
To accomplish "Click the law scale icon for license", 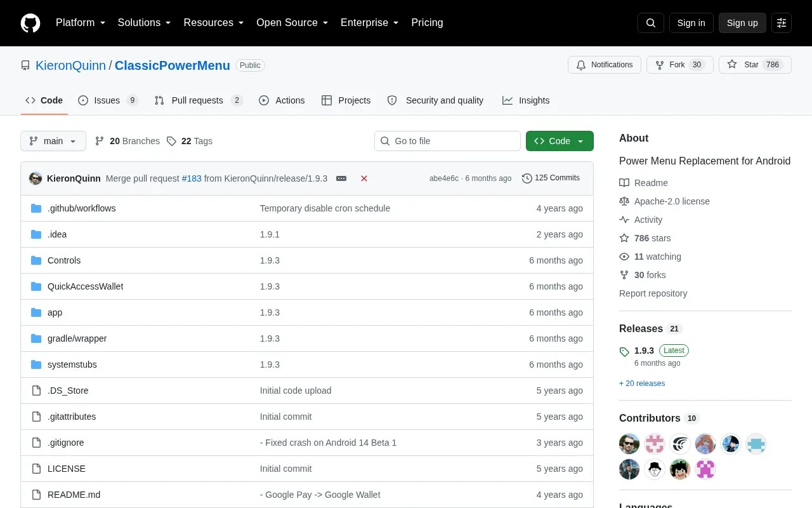I will click(x=624, y=201).
